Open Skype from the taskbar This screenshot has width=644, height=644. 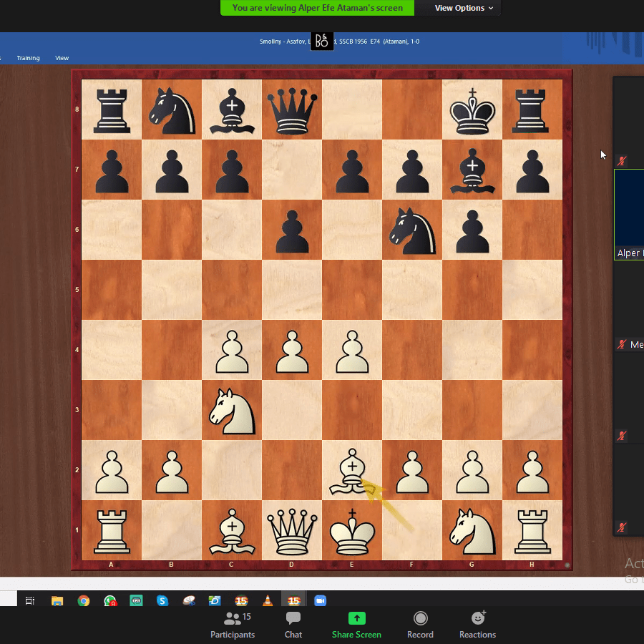coord(162,601)
